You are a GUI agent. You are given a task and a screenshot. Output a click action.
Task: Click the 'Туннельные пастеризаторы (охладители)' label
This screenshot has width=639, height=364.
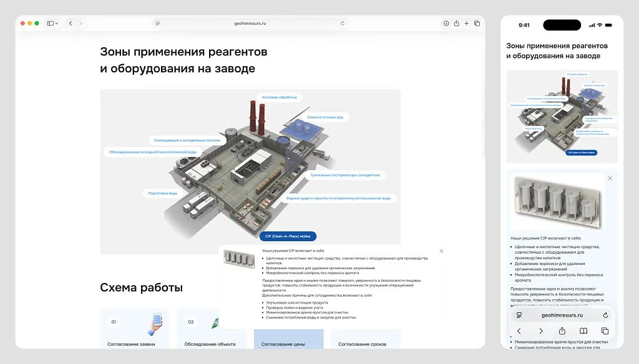coord(345,175)
